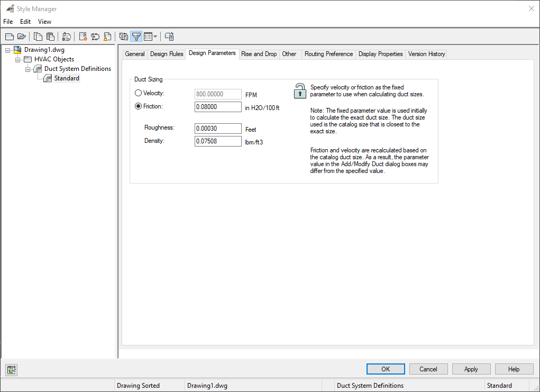Click the Purge Styles broom icon
540x392 pixels.
coord(107,37)
